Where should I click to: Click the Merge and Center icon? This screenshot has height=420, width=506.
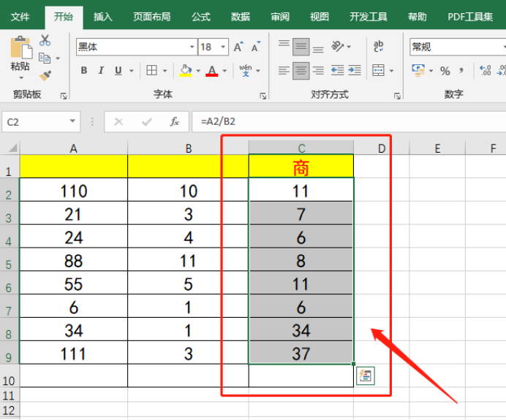pyautogui.click(x=378, y=70)
